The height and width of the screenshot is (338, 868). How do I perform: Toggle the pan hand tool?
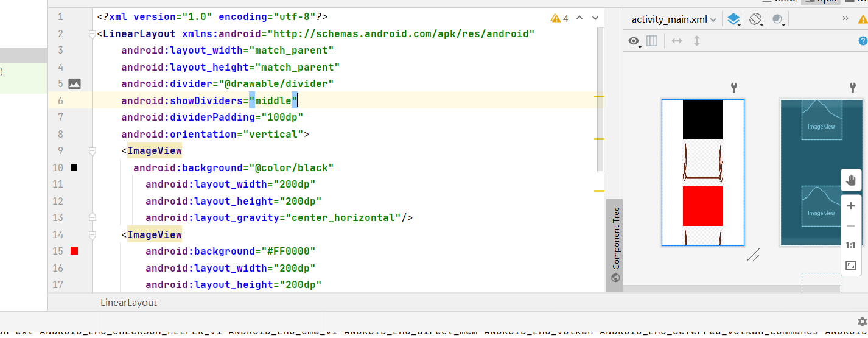[x=851, y=180]
